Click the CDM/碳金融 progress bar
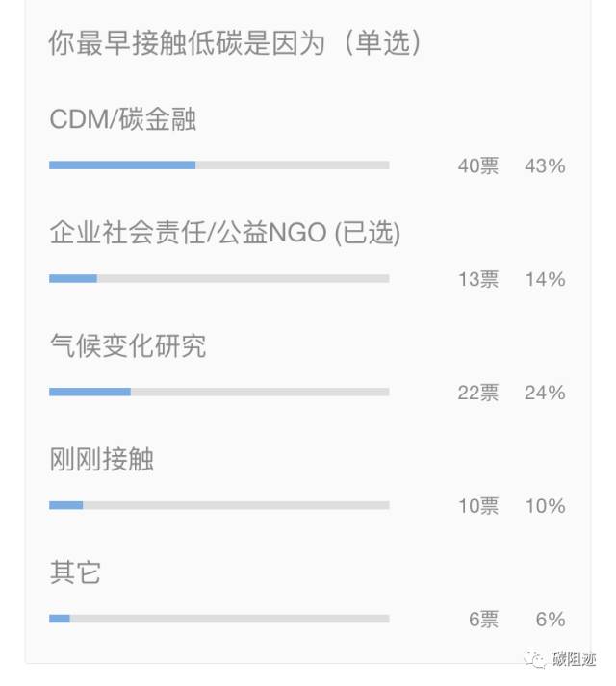The image size is (616, 686). click(218, 165)
